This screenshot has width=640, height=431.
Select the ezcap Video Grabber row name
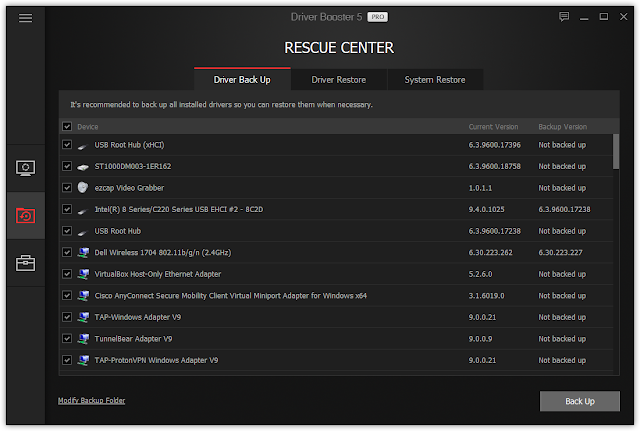click(x=129, y=188)
